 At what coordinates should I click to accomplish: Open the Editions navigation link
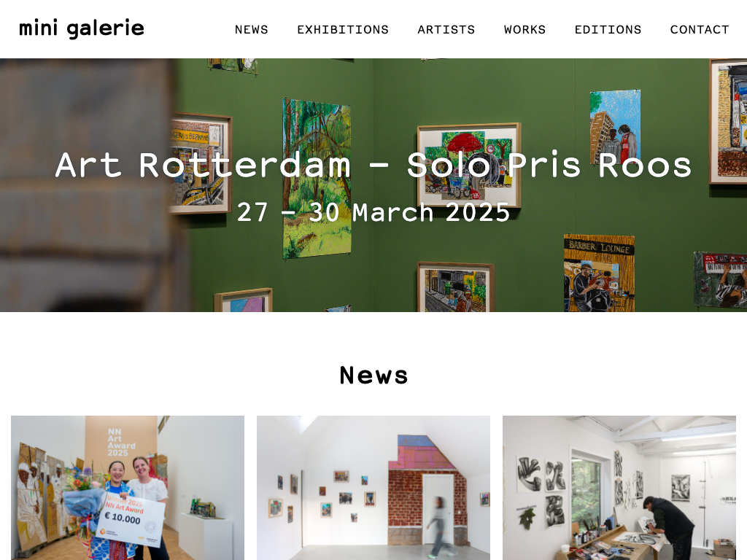coord(608,29)
